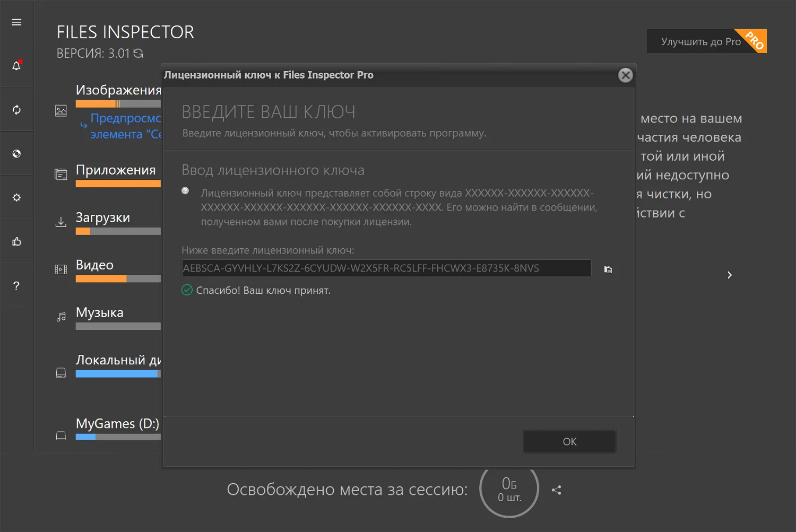Open the Загрузки category
796x532 pixels.
[x=103, y=217]
